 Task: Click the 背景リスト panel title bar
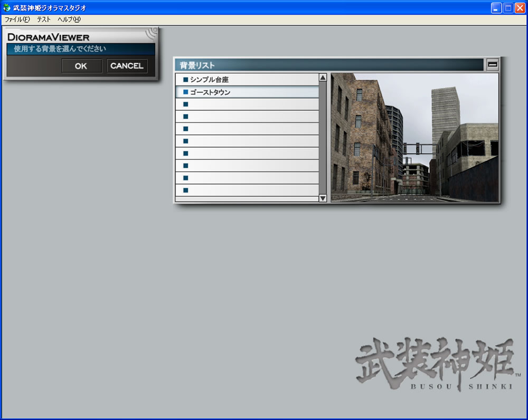tap(329, 64)
